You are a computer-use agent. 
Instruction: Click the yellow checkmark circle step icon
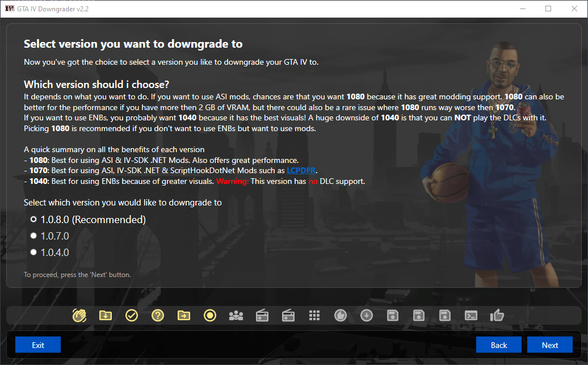coord(132,316)
